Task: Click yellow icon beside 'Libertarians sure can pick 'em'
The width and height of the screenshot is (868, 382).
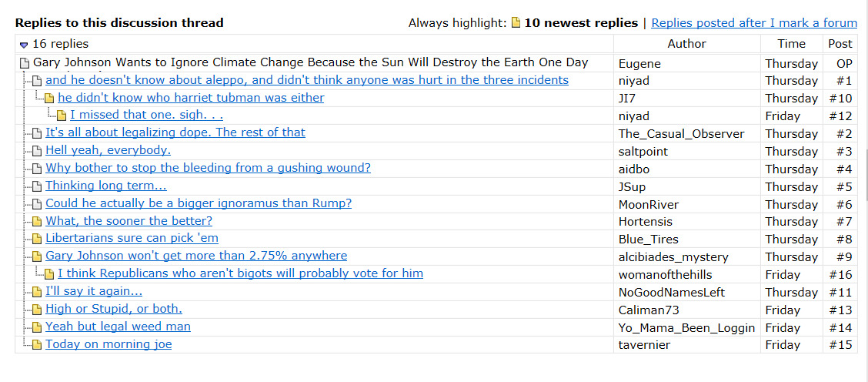Action: [x=37, y=240]
